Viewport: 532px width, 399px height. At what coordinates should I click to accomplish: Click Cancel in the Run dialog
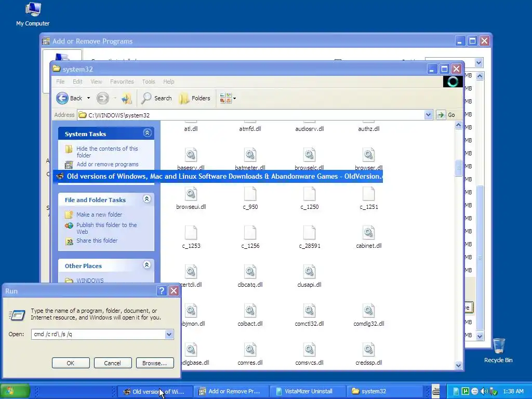[113, 363]
